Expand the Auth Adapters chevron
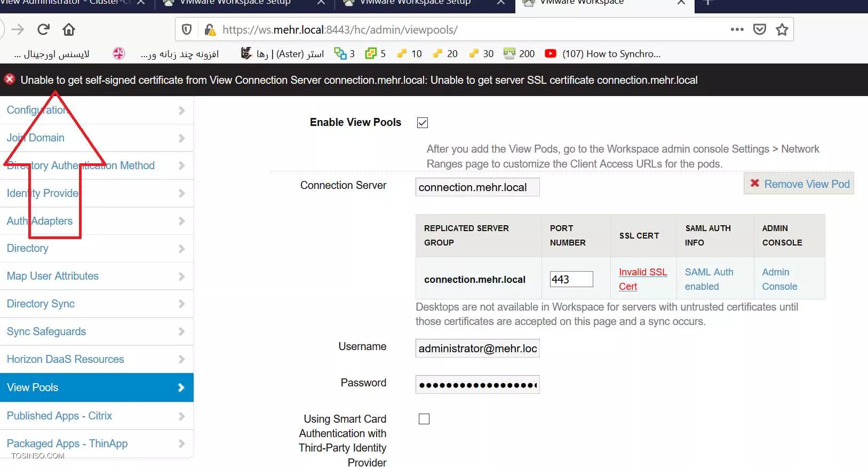This screenshot has height=467, width=868. tap(181, 221)
